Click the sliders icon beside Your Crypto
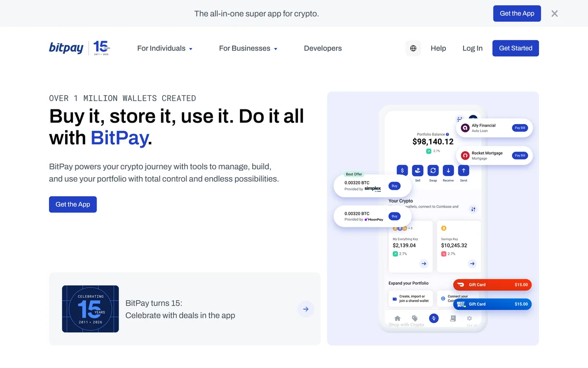The height and width of the screenshot is (368, 588). point(473,210)
